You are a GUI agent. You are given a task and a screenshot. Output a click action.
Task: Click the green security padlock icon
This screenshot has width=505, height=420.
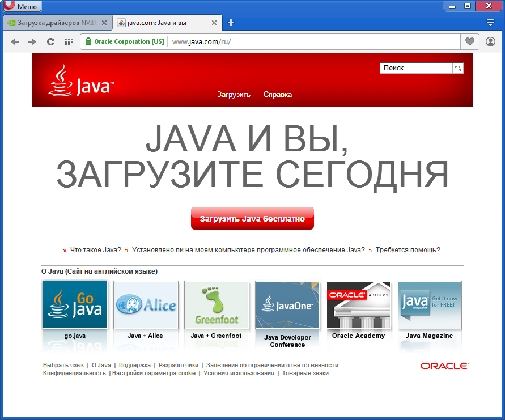(x=88, y=41)
